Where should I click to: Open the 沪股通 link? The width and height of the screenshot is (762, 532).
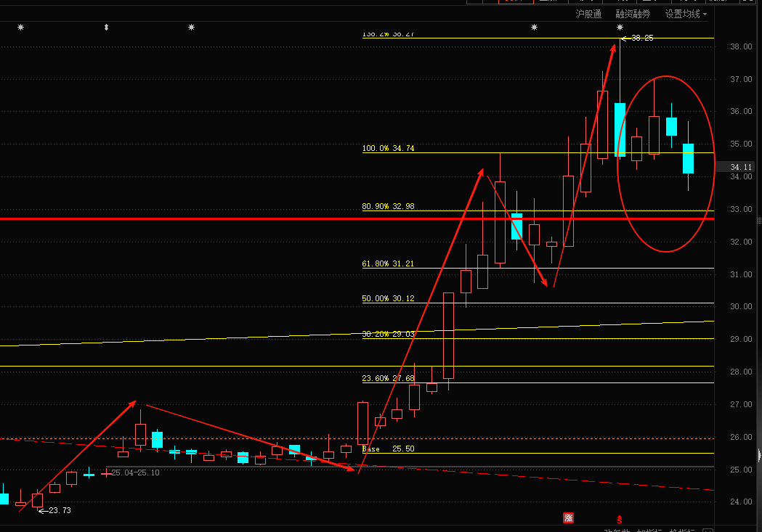click(x=588, y=14)
